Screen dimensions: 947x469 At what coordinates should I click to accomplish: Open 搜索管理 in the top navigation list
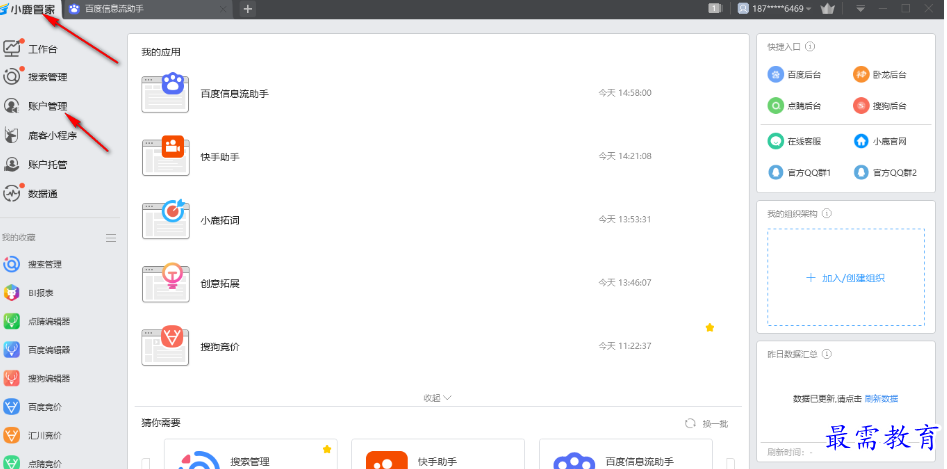pyautogui.click(x=36, y=77)
